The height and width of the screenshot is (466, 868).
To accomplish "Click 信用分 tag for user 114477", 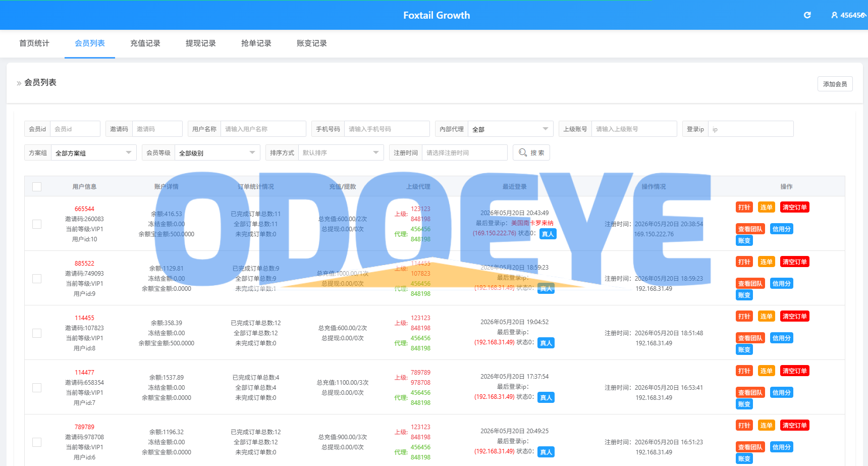I will click(x=781, y=393).
